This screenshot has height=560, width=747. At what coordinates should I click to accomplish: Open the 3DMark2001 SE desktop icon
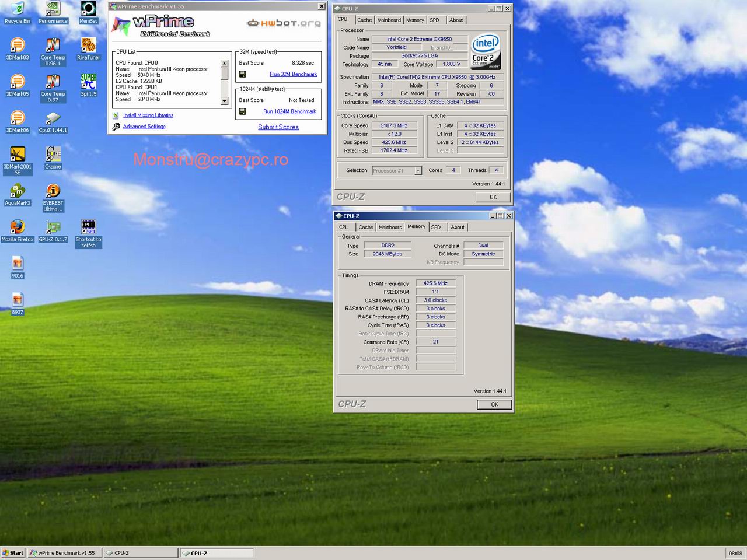click(18, 161)
